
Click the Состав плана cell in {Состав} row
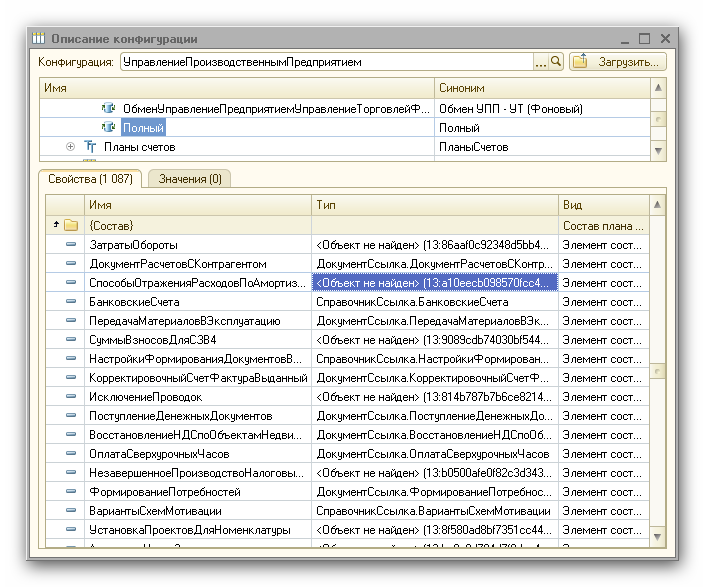click(x=604, y=226)
